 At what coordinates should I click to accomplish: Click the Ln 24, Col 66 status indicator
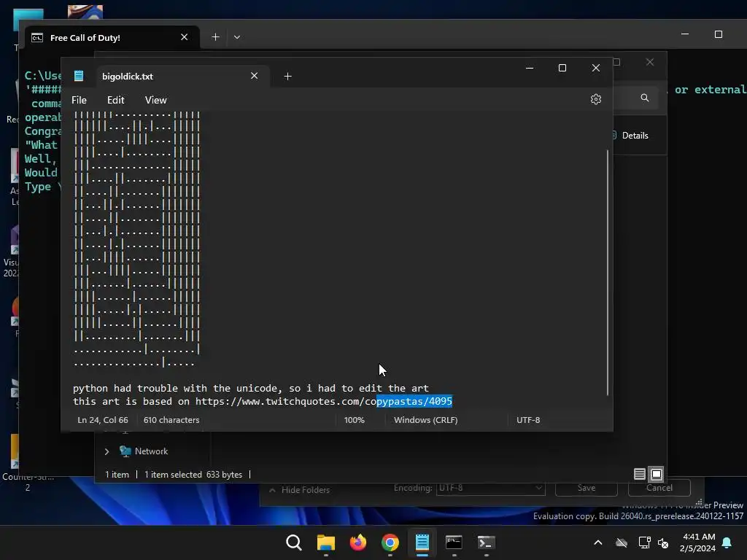tap(103, 420)
